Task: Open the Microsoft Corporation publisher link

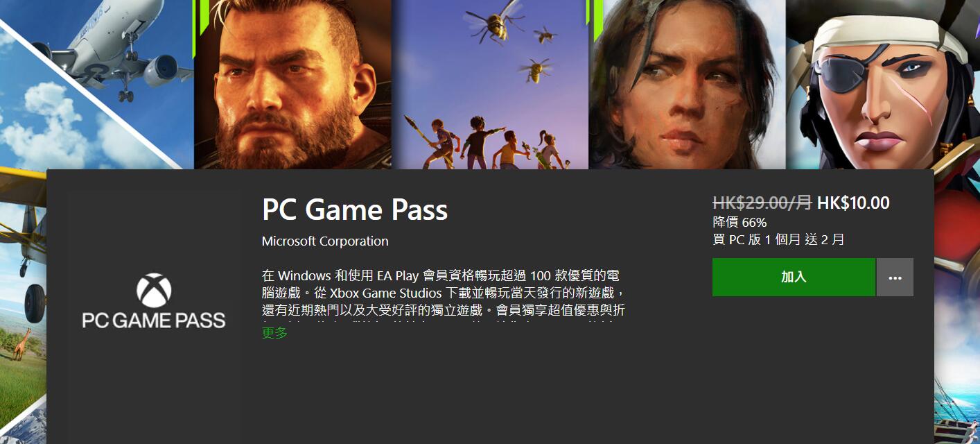Action: point(325,241)
